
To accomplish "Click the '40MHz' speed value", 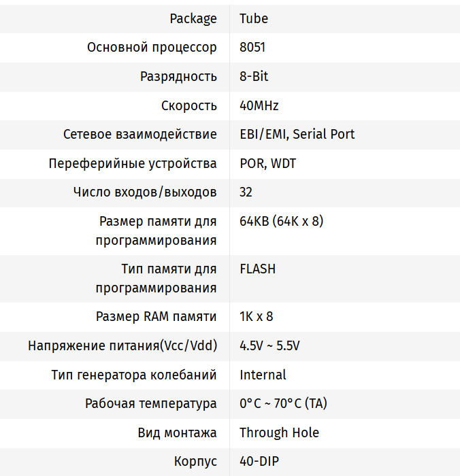I will (259, 105).
